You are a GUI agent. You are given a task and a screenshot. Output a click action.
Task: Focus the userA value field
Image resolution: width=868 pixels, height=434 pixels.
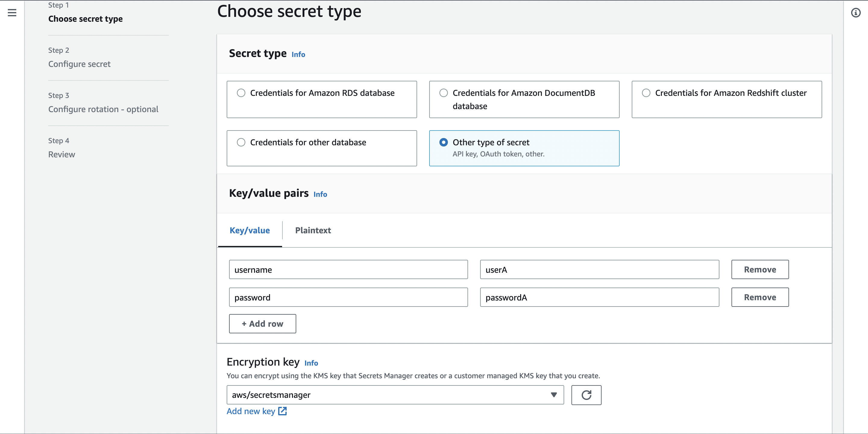click(599, 269)
